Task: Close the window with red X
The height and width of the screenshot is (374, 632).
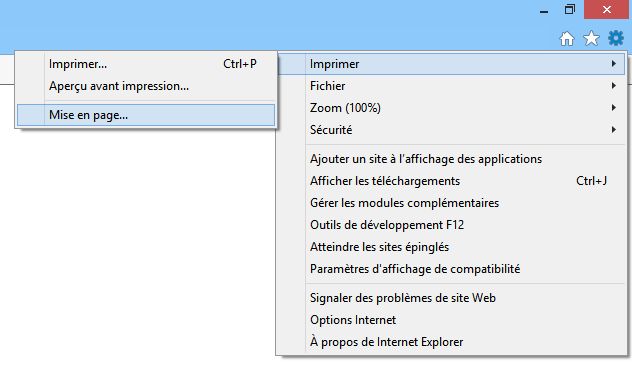Action: tap(606, 10)
